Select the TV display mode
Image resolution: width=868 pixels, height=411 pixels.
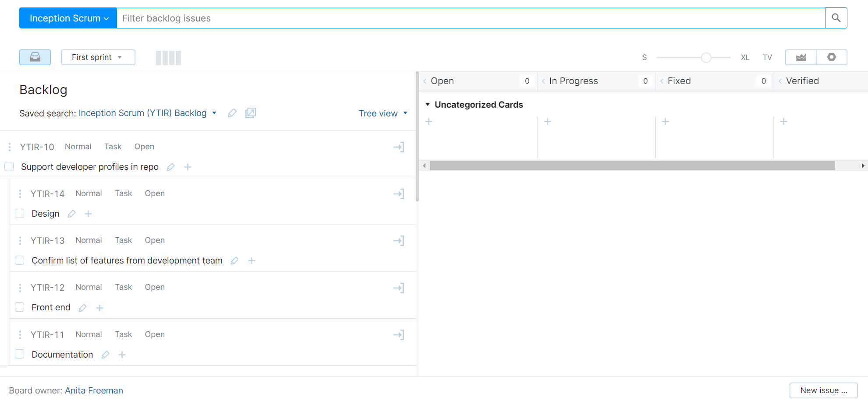tap(767, 57)
